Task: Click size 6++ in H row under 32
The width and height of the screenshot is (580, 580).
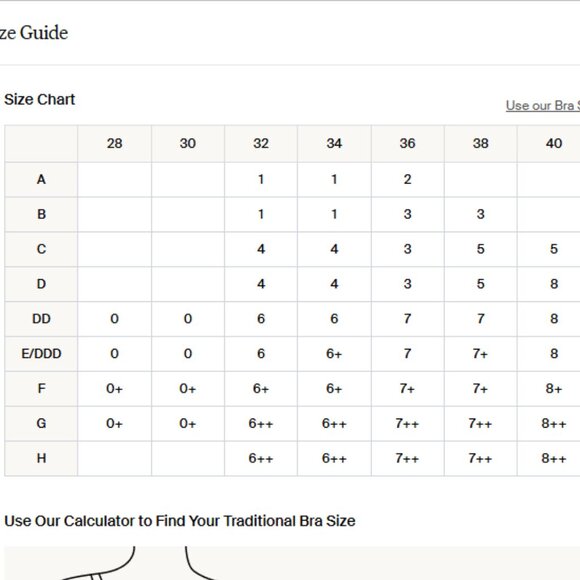Action: [x=261, y=458]
